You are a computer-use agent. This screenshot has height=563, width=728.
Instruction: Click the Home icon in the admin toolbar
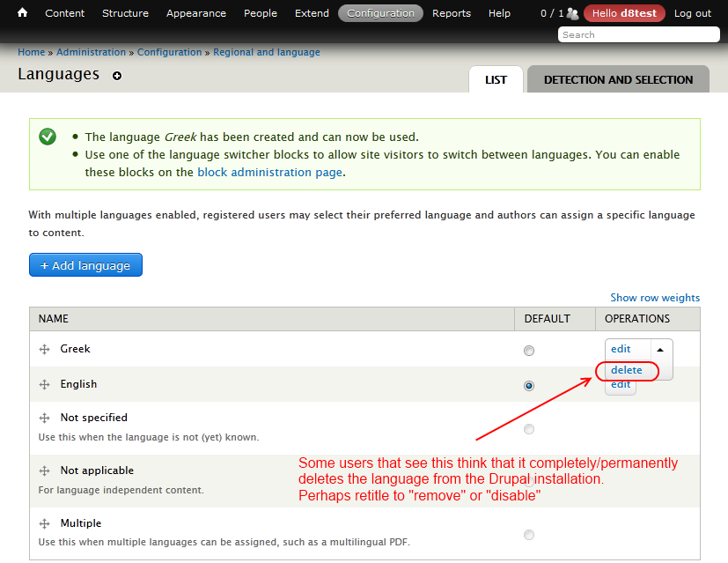click(x=21, y=13)
